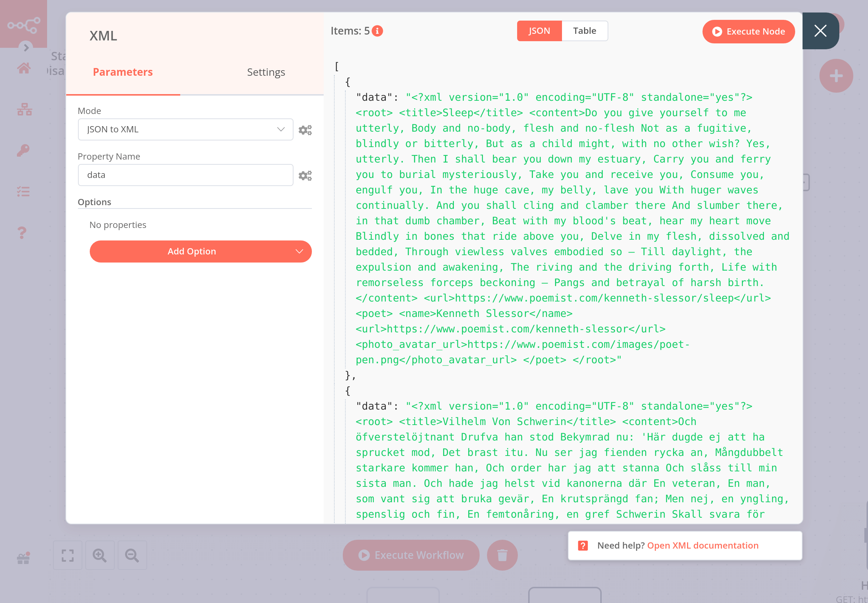868x603 pixels.
Task: Click the Property Name input field
Action: [185, 175]
